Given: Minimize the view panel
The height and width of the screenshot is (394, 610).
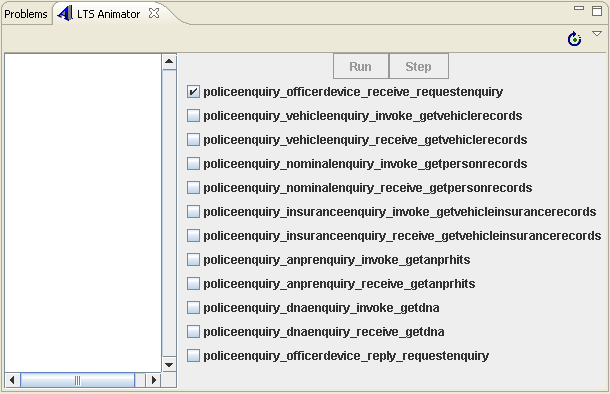Looking at the screenshot, I should (579, 8).
